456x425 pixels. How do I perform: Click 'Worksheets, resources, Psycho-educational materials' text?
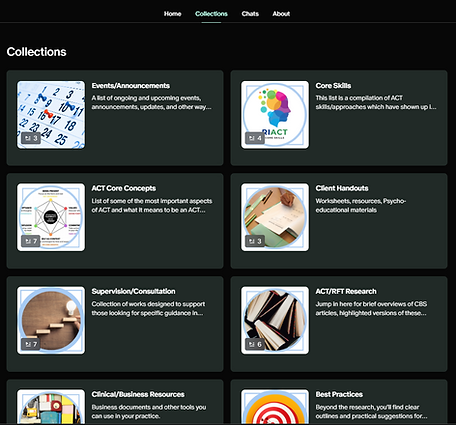point(361,205)
